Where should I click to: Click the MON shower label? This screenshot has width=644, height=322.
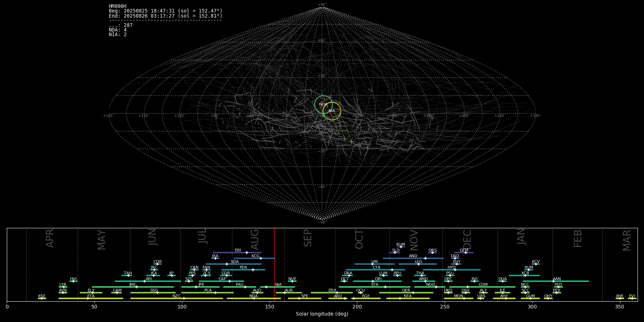(458, 296)
